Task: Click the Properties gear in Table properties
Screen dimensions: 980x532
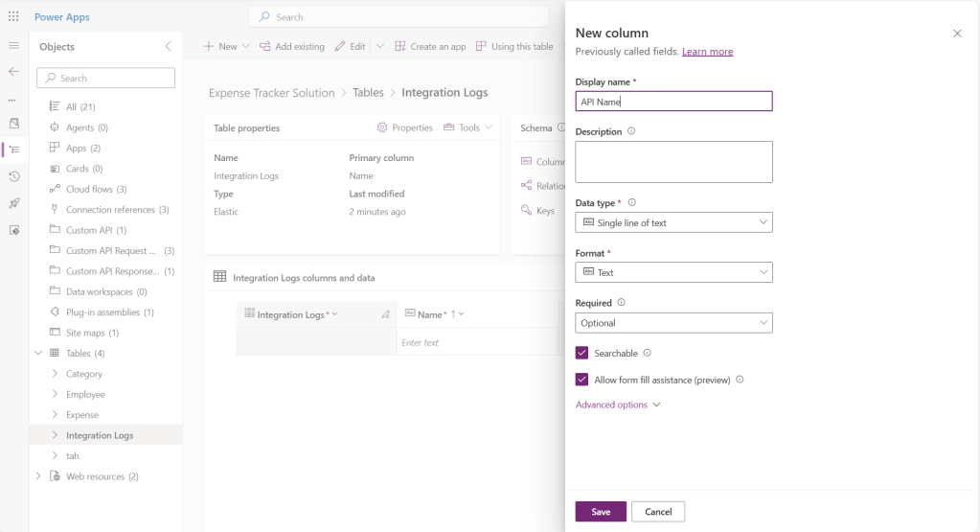Action: [x=405, y=127]
